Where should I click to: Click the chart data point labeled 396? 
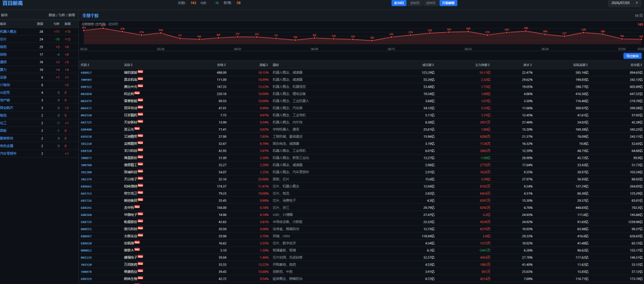pyautogui.click(x=526, y=30)
